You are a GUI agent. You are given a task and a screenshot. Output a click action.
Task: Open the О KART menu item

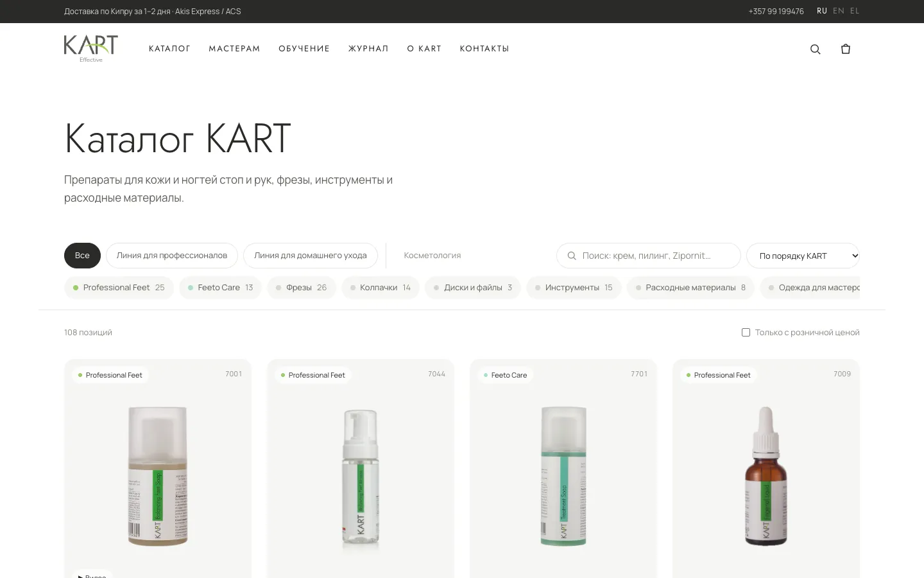coord(424,49)
